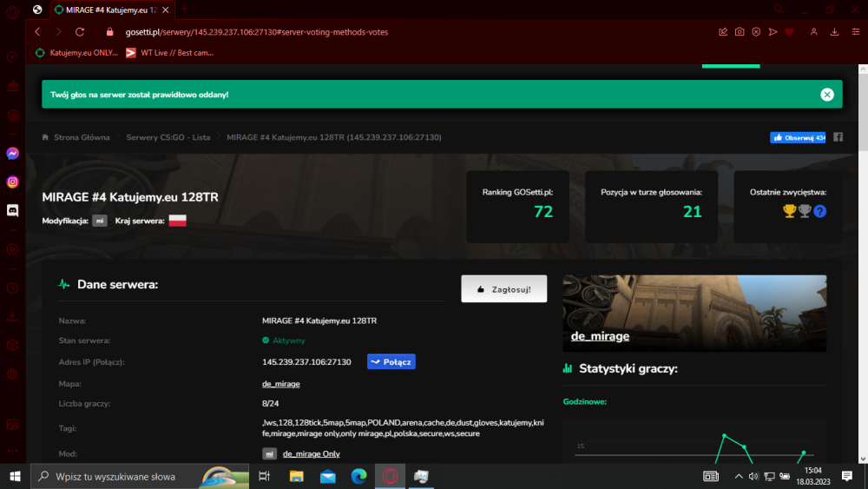Image resolution: width=868 pixels, height=489 pixels.
Task: Select the server IP 145.239.237.106:27130 text
Action: [x=306, y=362]
